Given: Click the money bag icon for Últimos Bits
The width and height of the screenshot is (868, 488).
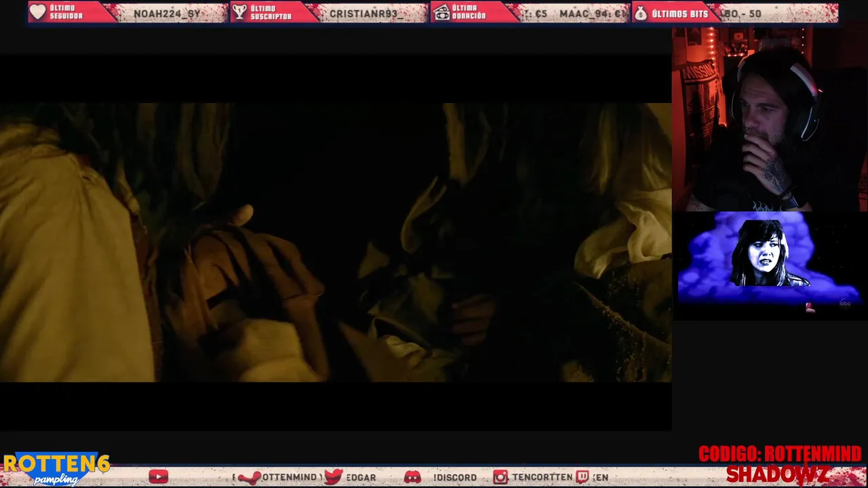Looking at the screenshot, I should pyautogui.click(x=641, y=12).
